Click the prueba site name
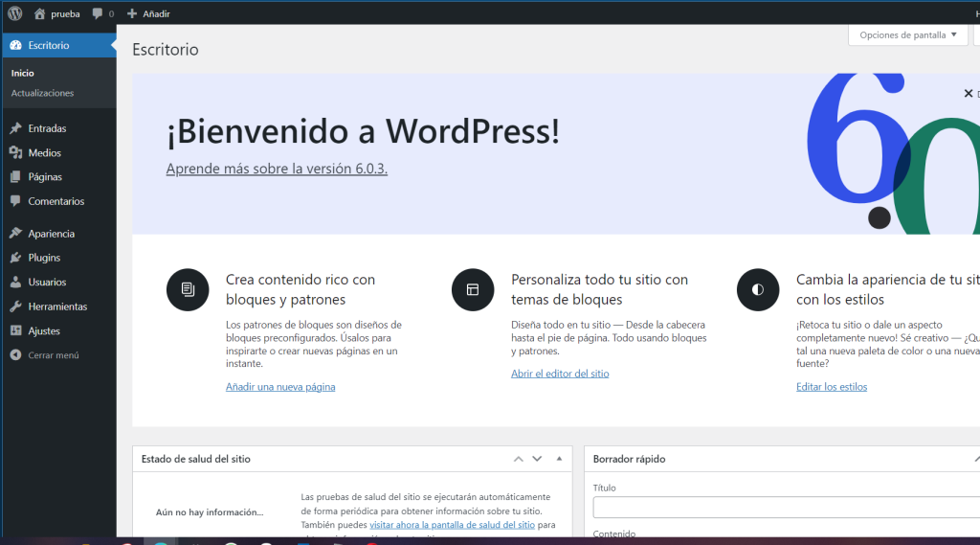 pyautogui.click(x=65, y=13)
